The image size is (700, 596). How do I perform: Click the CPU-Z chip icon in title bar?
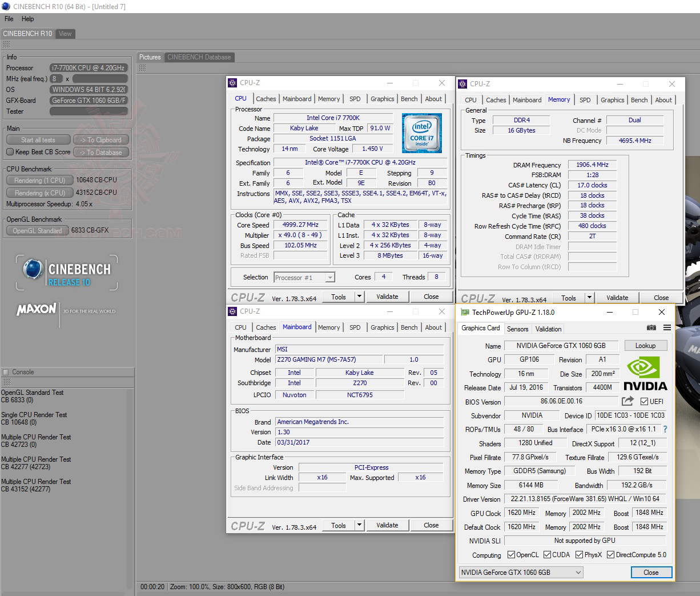(232, 83)
